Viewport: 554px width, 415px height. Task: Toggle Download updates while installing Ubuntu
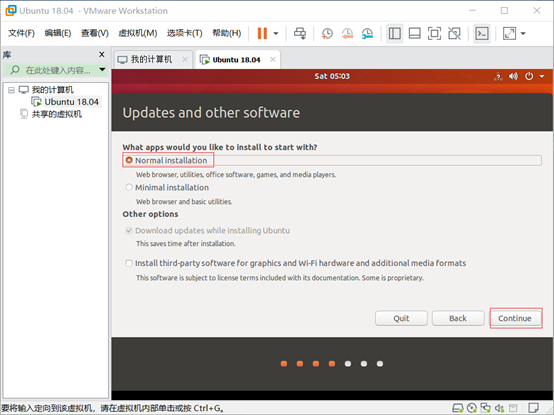coord(129,231)
